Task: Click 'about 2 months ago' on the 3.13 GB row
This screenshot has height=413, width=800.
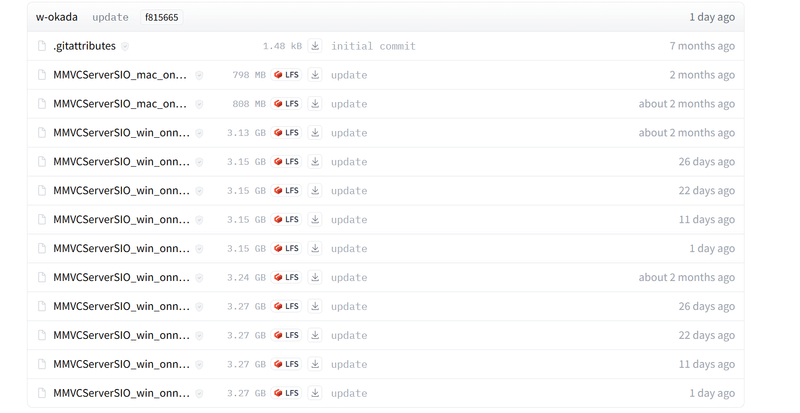Action: point(687,133)
